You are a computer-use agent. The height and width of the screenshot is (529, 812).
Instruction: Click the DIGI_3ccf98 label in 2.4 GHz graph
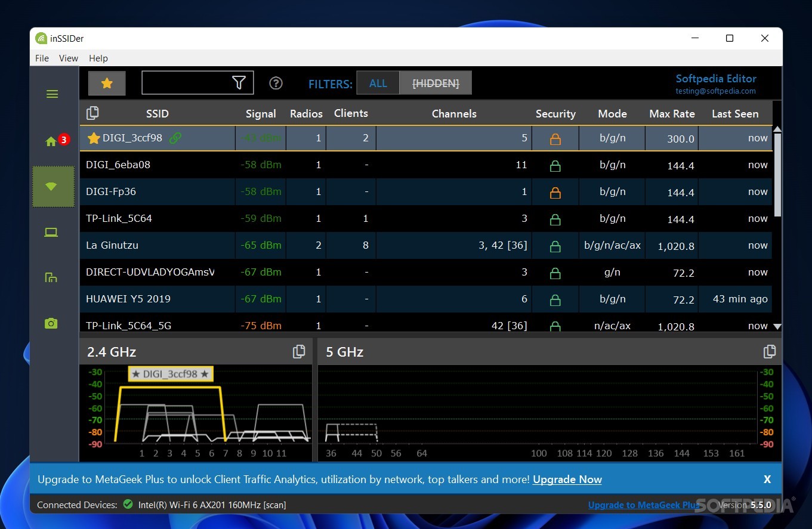171,374
